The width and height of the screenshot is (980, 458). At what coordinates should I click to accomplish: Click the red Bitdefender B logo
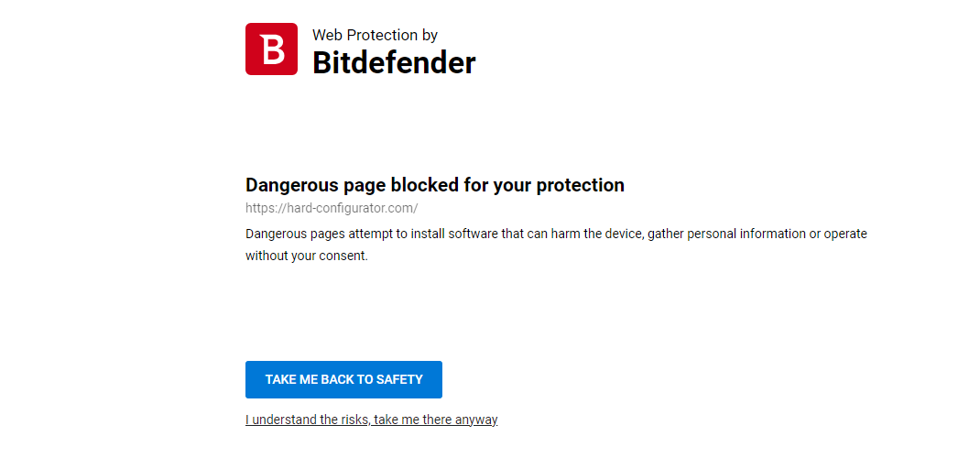(x=271, y=49)
